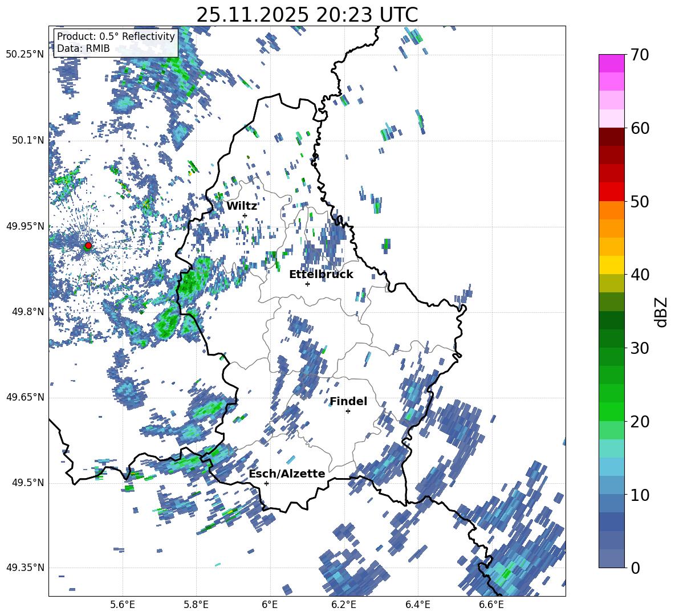This screenshot has width=675, height=616.
Task: Click the 50.1°N latitude label
Action: 28,140
